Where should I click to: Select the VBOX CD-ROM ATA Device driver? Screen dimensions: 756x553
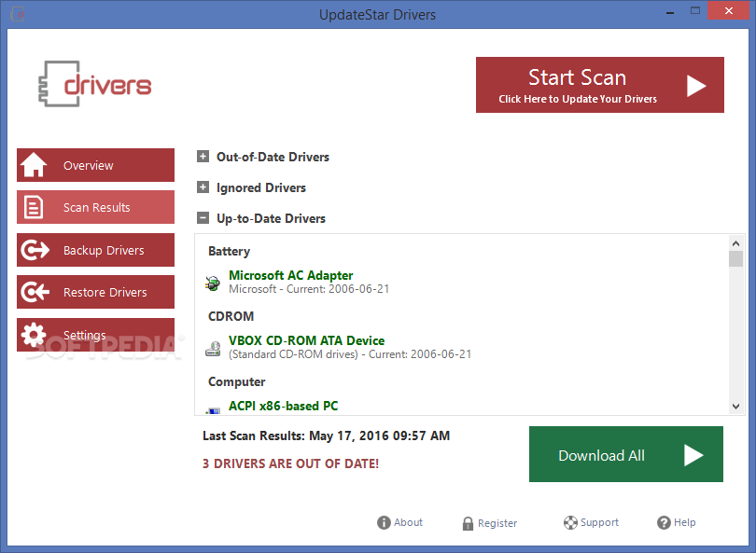tap(307, 340)
